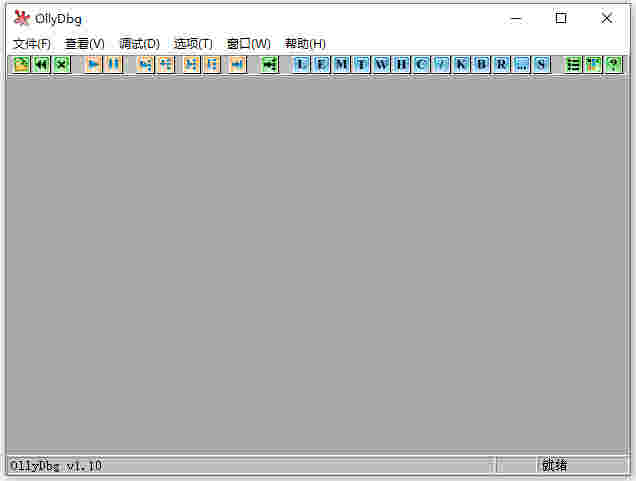Open the 调试(D) menu
Image resolution: width=636 pixels, height=481 pixels.
[x=139, y=44]
